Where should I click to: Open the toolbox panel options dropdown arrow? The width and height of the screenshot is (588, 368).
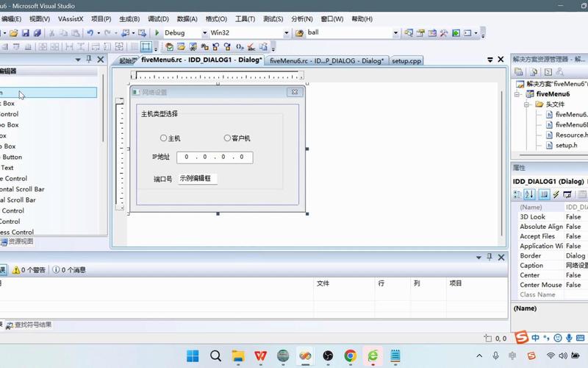78,60
